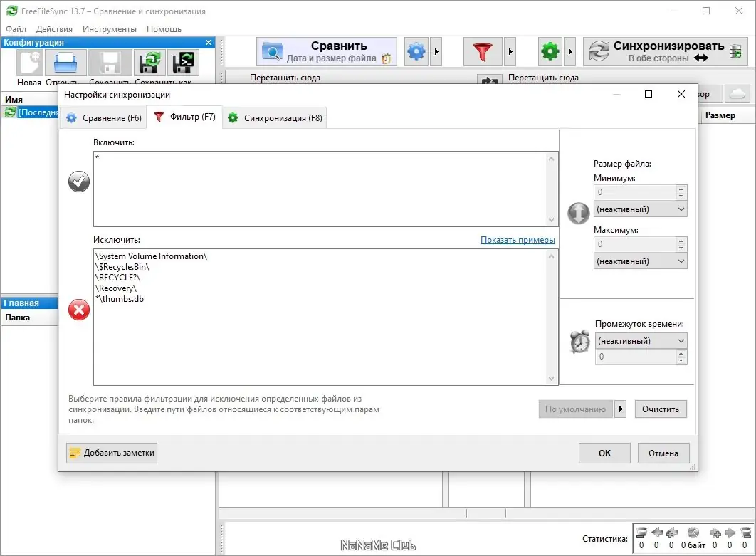Viewport: 756px width, 556px height.
Task: Click the По умолчанию button
Action: point(576,409)
